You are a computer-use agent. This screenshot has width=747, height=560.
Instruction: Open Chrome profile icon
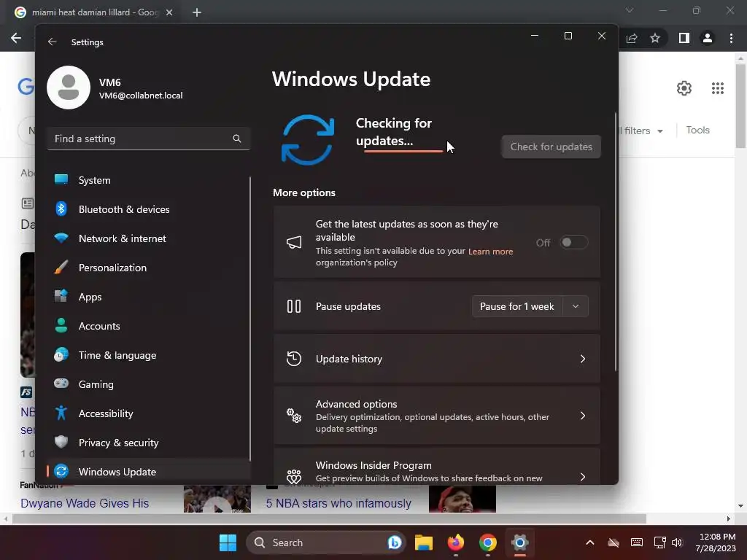pos(708,38)
